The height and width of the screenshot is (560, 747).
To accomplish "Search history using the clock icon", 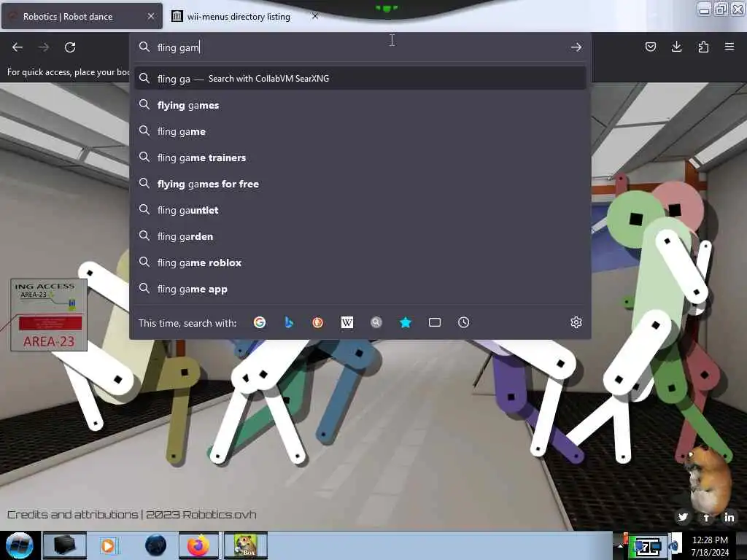I will [x=463, y=322].
